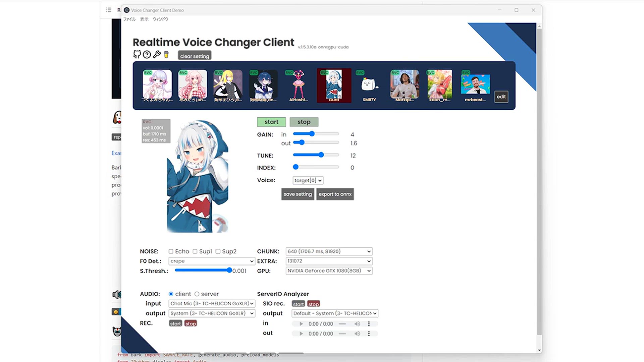Click the stop button beside green start

(304, 122)
